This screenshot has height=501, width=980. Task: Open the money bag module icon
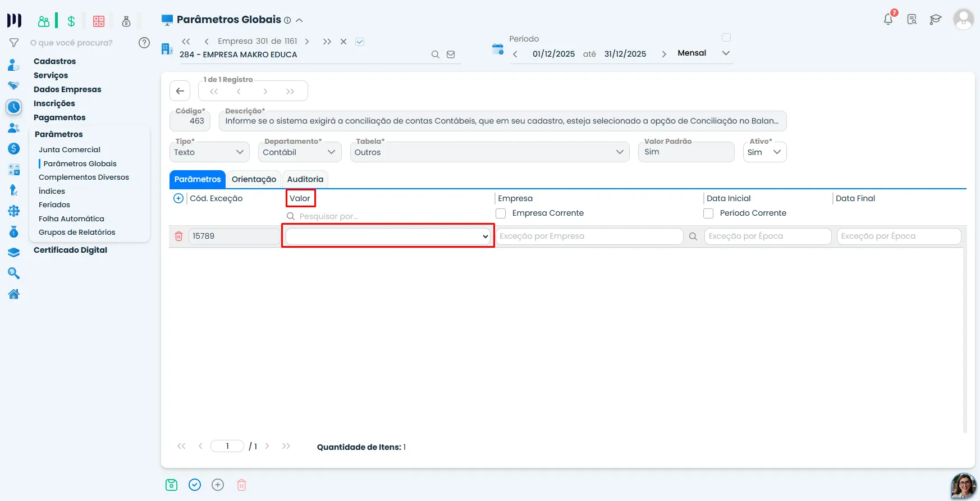[x=126, y=21]
